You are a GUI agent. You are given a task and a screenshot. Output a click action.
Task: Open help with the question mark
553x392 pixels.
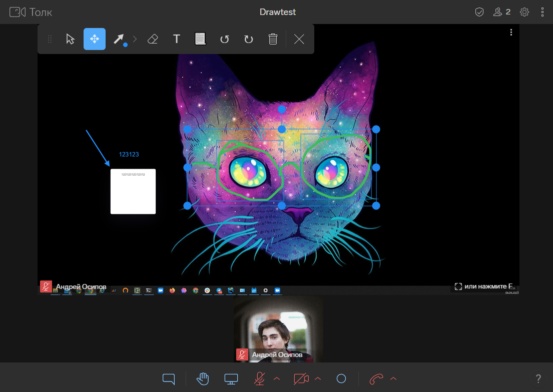tap(538, 379)
